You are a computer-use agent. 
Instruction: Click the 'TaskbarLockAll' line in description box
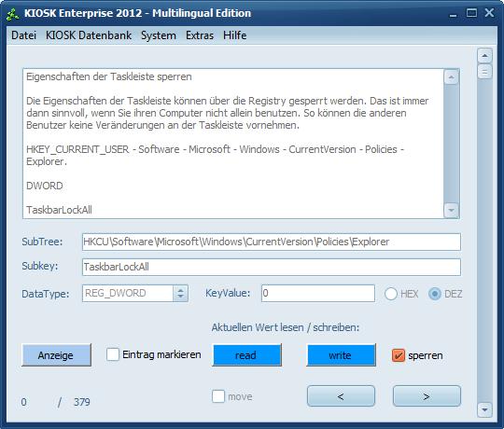[x=59, y=210]
